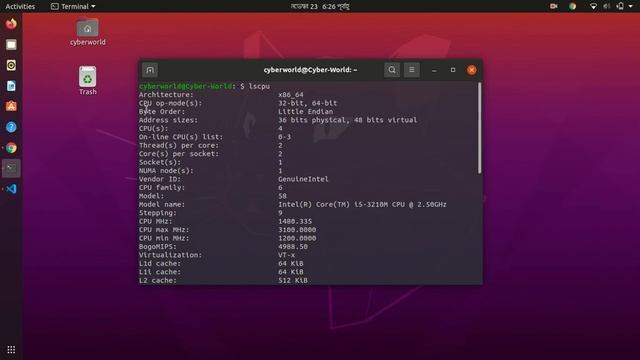The height and width of the screenshot is (360, 640).
Task: Open LibreOffice Writer from the dock
Action: point(11,86)
